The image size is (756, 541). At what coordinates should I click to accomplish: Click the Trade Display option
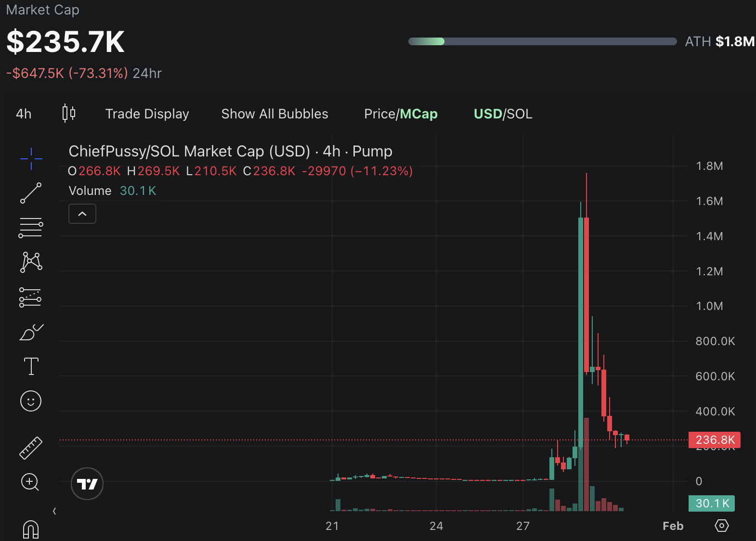tap(147, 114)
